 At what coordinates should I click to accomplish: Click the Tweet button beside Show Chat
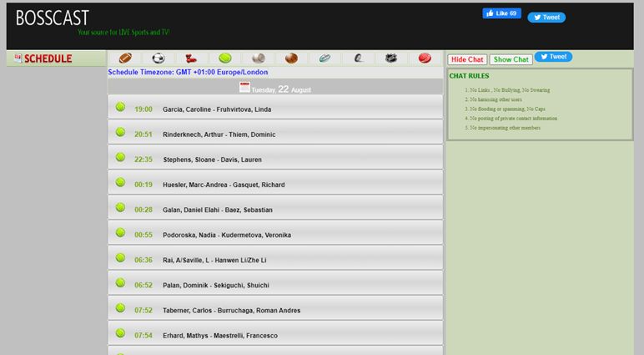tap(553, 57)
